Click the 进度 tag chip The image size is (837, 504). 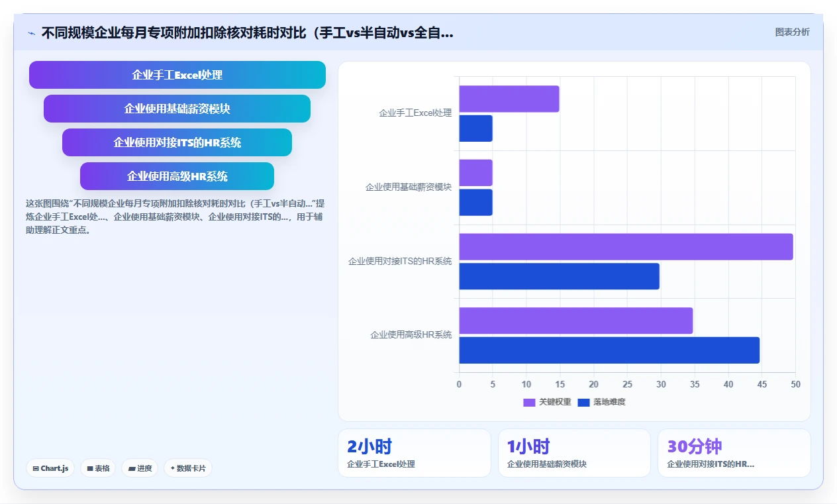(140, 468)
